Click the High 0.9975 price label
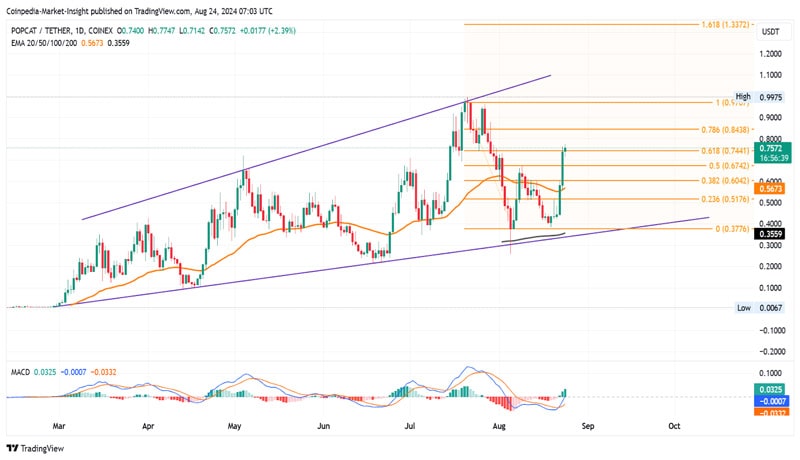Screen dimensions: 800x460 (x=759, y=97)
